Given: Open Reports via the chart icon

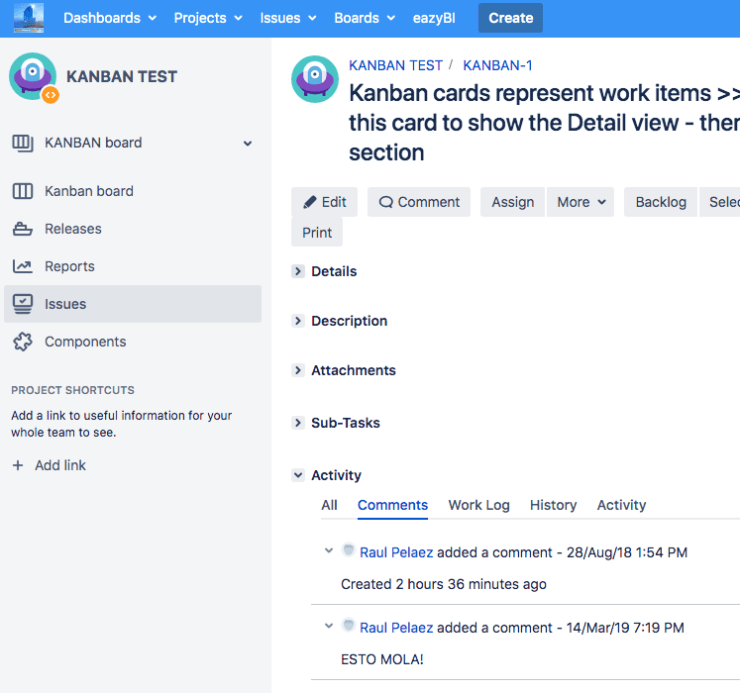Looking at the screenshot, I should point(22,267).
